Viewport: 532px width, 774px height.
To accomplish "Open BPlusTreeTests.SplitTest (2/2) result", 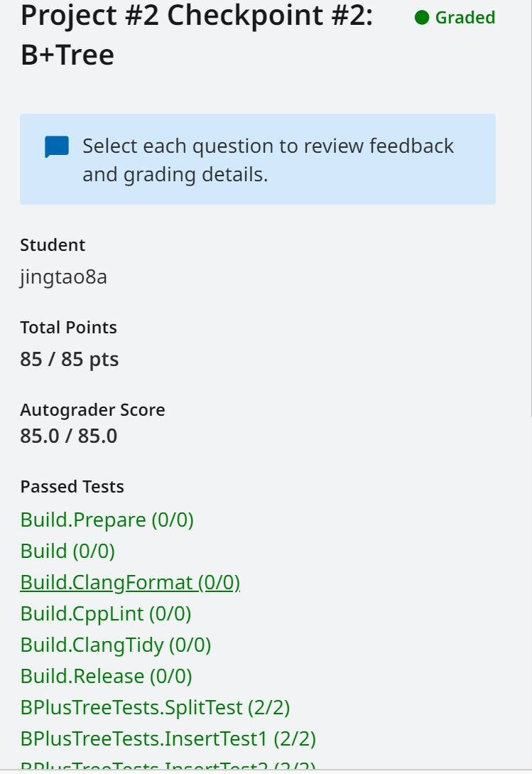I will 155,707.
